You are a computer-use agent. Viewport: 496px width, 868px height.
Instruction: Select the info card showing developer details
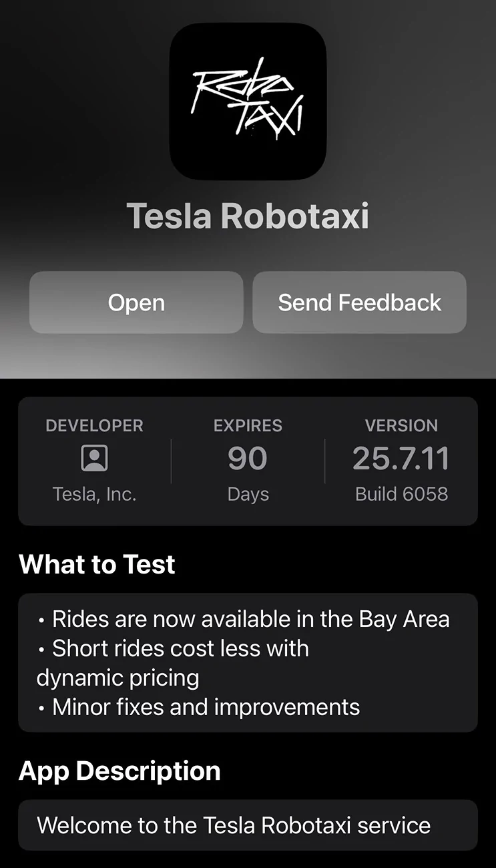point(248,459)
